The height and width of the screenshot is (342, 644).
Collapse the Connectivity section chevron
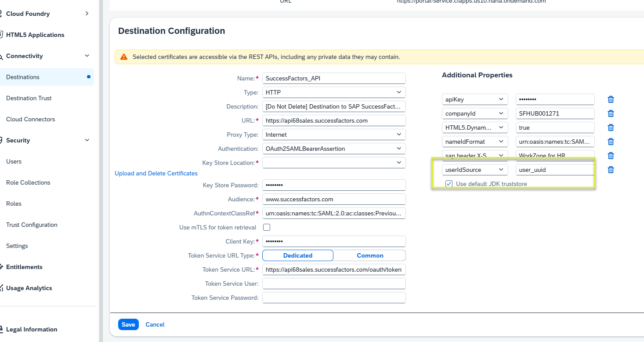[87, 56]
